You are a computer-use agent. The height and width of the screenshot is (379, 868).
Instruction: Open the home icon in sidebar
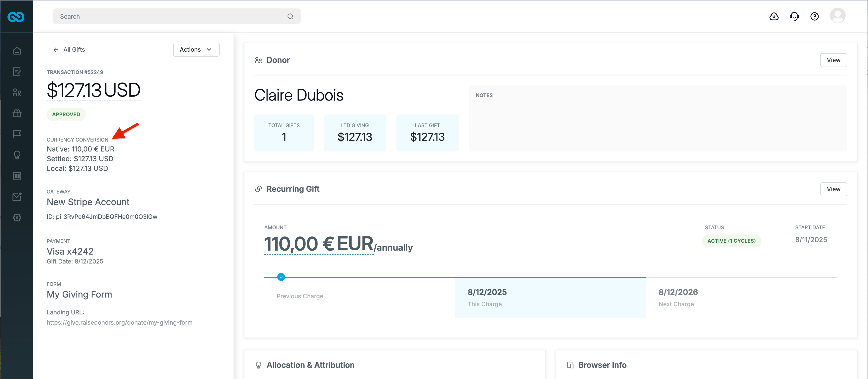(x=17, y=50)
